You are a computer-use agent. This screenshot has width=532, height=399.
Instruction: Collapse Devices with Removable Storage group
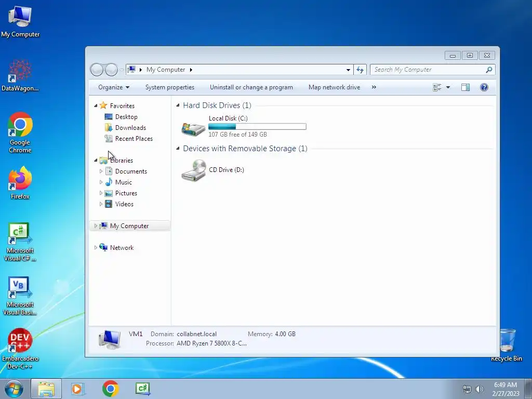pos(178,149)
